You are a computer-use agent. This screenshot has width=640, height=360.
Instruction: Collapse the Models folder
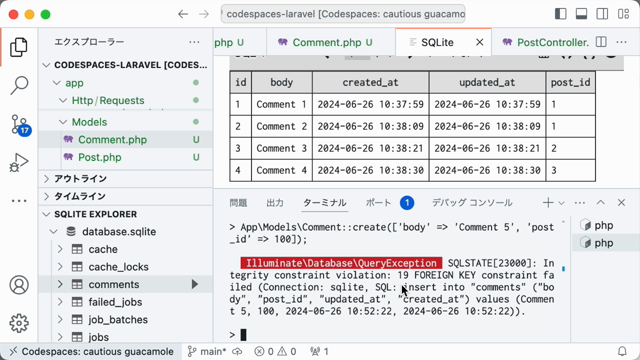63,122
